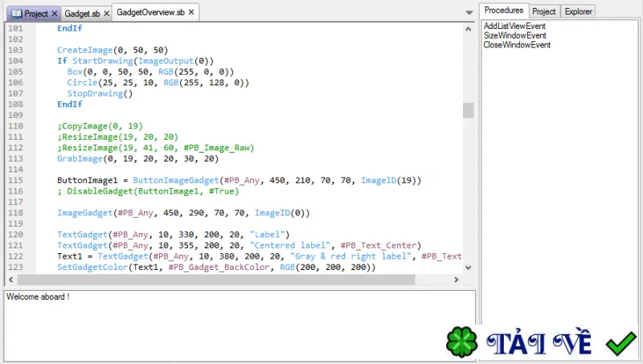Click the vertical scrollbar thumb
The width and height of the screenshot is (643, 364).
468,110
